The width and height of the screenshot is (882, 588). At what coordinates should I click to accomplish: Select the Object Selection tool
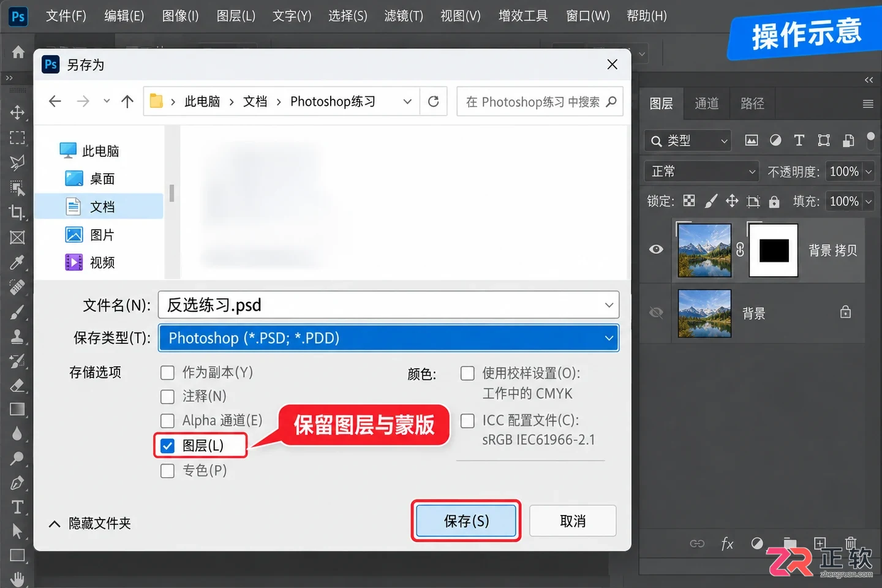[17, 187]
